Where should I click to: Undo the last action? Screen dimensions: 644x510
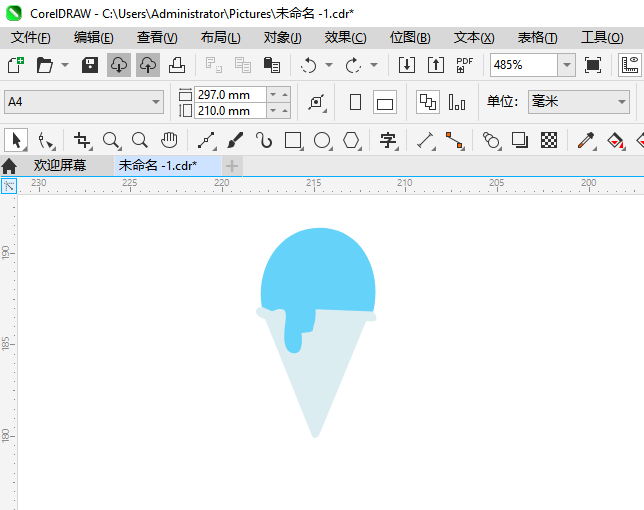pyautogui.click(x=308, y=65)
